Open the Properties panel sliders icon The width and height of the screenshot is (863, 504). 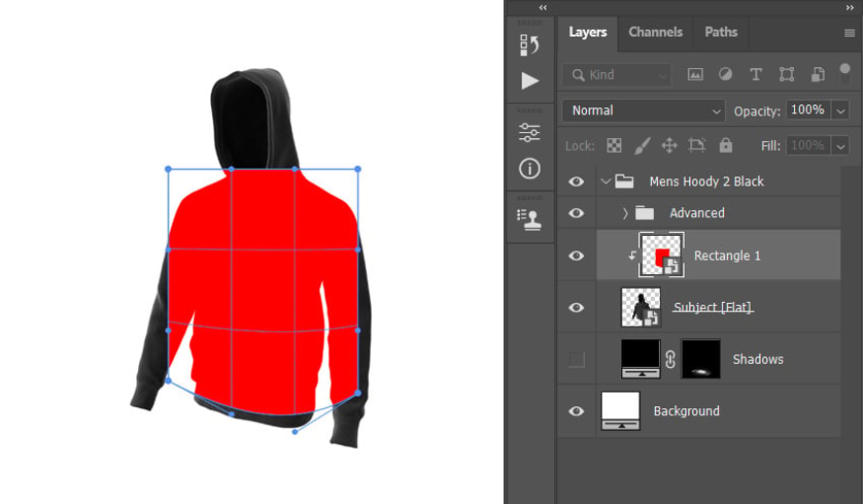point(530,132)
